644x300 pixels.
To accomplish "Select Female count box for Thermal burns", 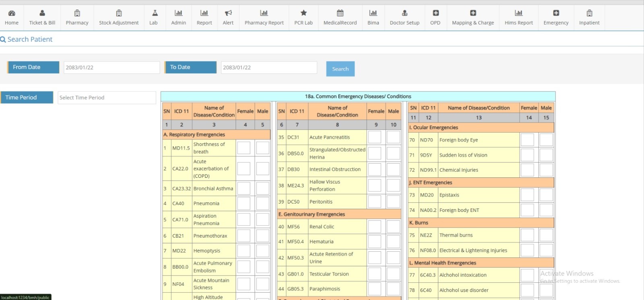I will tap(527, 235).
